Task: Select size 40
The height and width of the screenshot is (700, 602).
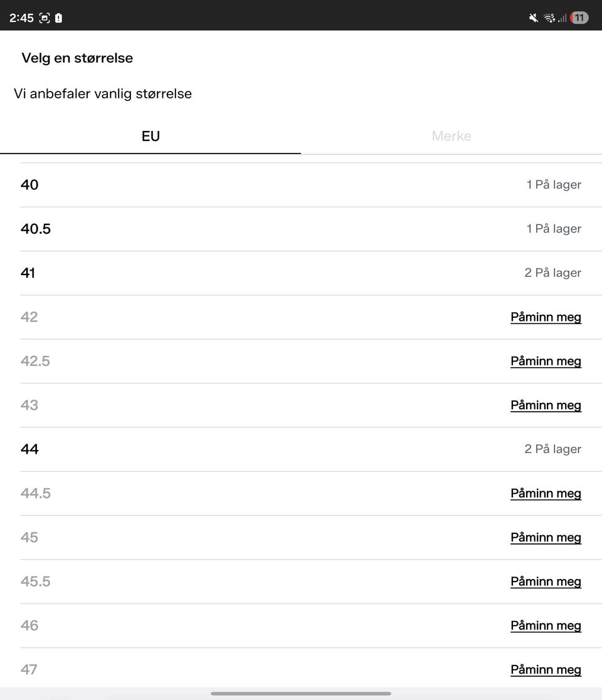Action: 301,185
